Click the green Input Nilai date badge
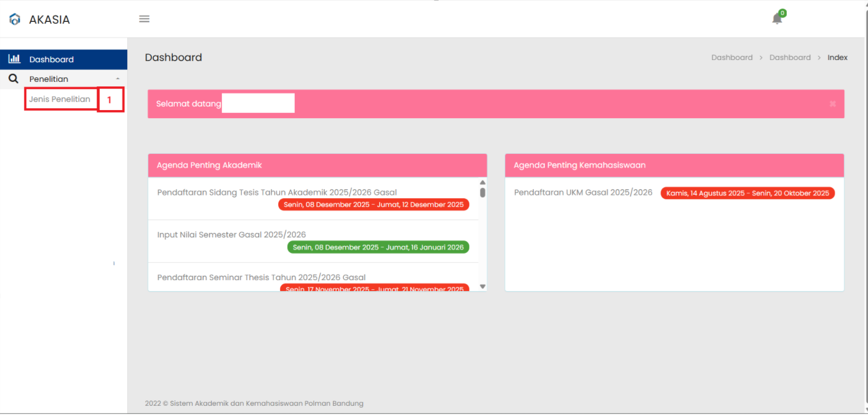The width and height of the screenshot is (868, 415). [378, 247]
